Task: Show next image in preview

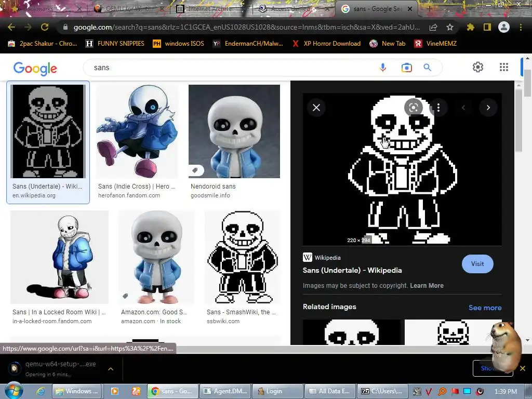Action: pos(488,108)
